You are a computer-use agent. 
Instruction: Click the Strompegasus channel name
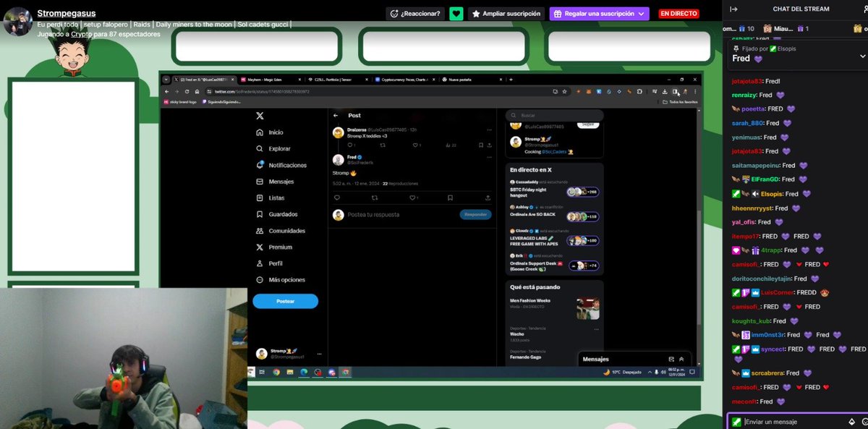67,13
